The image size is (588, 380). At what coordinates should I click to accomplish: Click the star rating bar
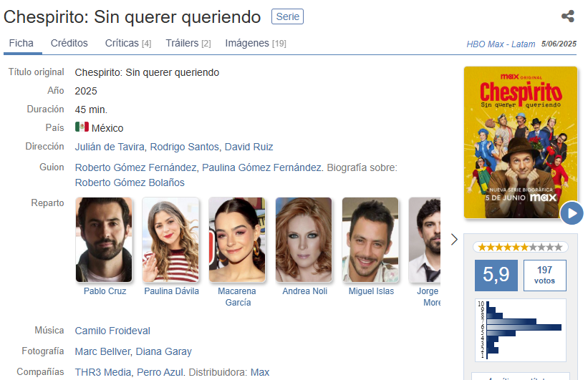(521, 247)
